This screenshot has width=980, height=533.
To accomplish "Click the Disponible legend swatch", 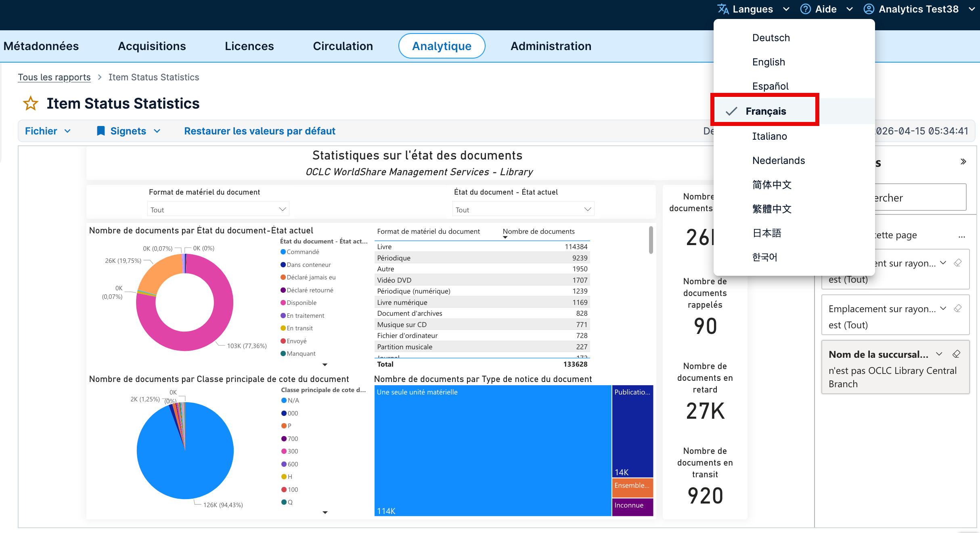I will point(283,303).
